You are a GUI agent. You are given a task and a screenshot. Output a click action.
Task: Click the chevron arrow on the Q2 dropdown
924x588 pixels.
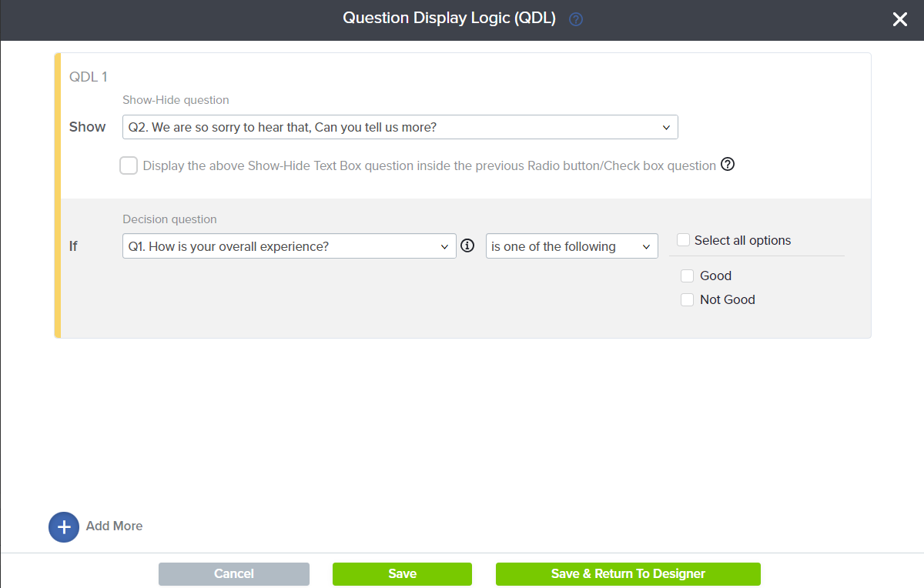(667, 128)
